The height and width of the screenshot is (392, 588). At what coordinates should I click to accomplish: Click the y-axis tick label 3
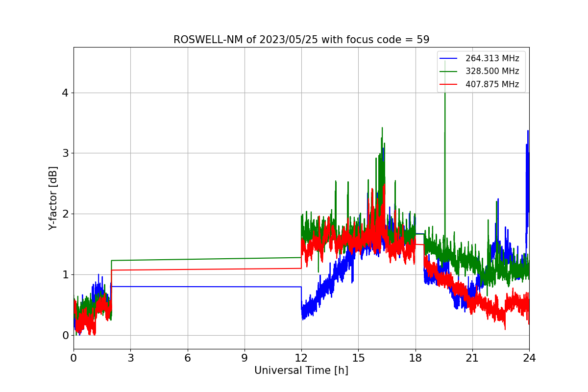tap(65, 153)
